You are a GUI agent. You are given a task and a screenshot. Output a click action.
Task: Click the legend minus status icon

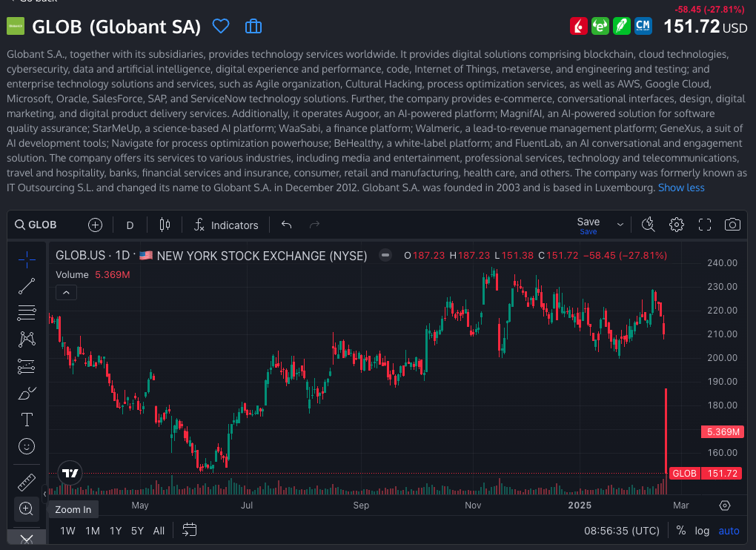[x=385, y=255]
